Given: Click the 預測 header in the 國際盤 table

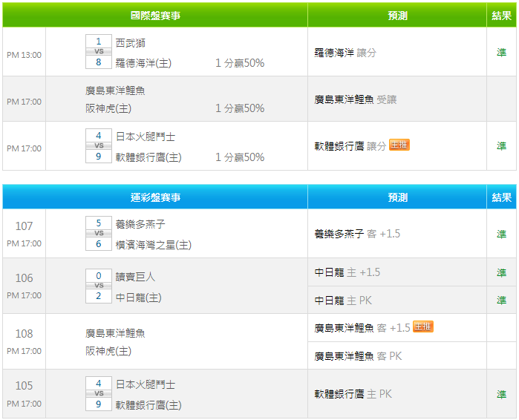Looking at the screenshot, I should pyautogui.click(x=397, y=16).
